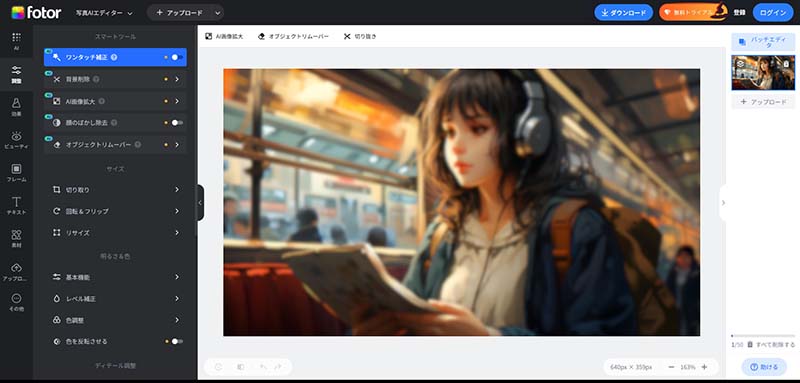This screenshot has height=383, width=800.
Task: Click the 登録 register link
Action: point(739,13)
